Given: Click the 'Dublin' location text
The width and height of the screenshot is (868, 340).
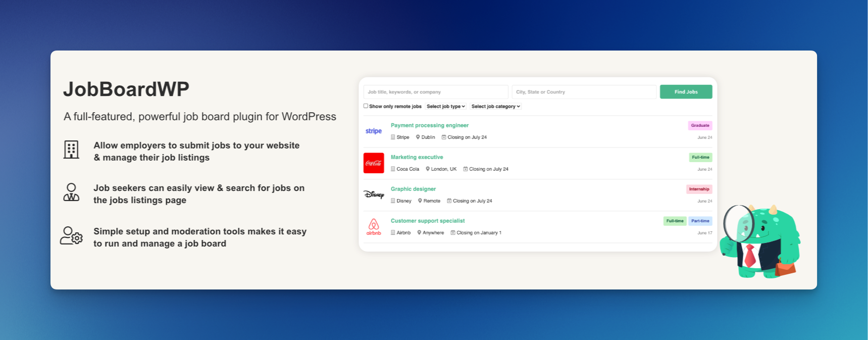Looking at the screenshot, I should pos(428,137).
